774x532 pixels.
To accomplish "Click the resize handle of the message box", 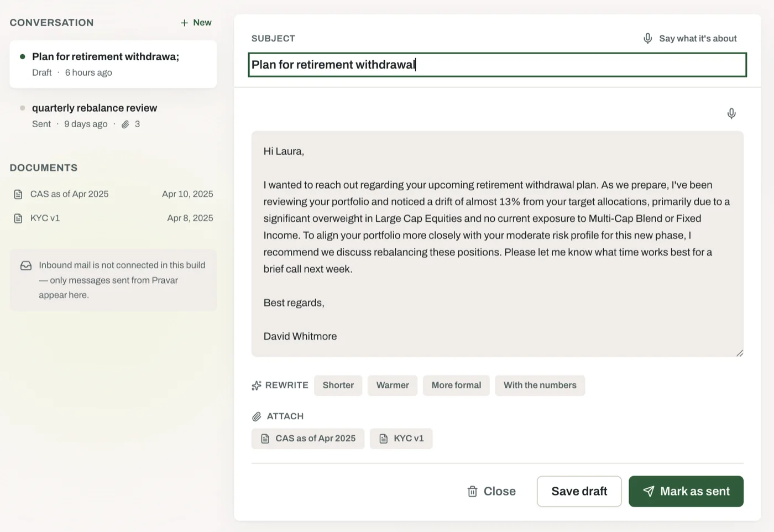I will [x=739, y=353].
